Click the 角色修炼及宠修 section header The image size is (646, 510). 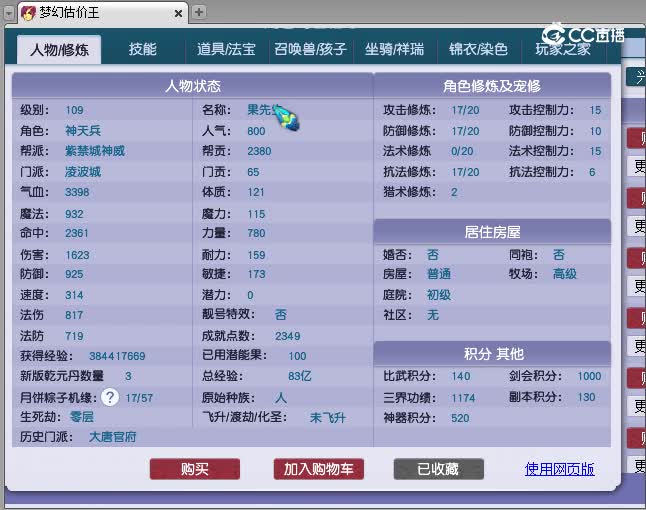(x=492, y=86)
